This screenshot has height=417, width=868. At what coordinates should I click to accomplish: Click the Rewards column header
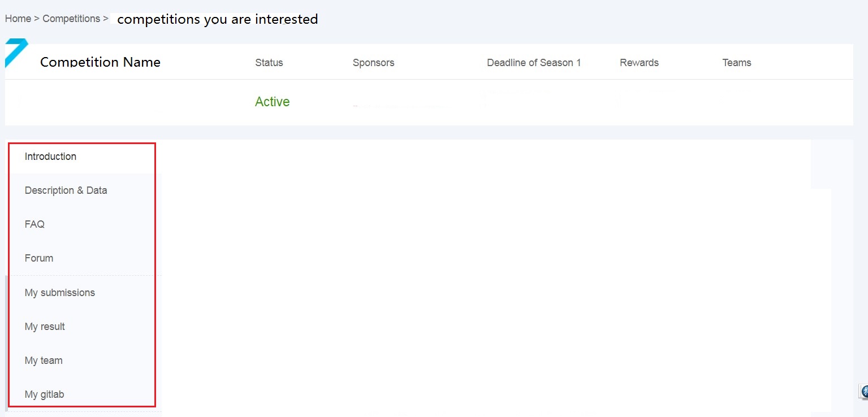pyautogui.click(x=639, y=63)
